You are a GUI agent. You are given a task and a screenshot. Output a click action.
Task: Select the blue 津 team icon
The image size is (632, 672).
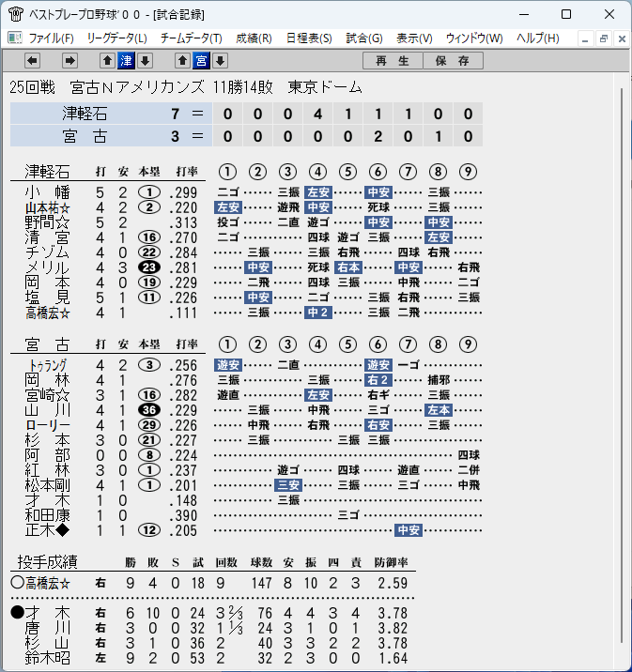[126, 61]
